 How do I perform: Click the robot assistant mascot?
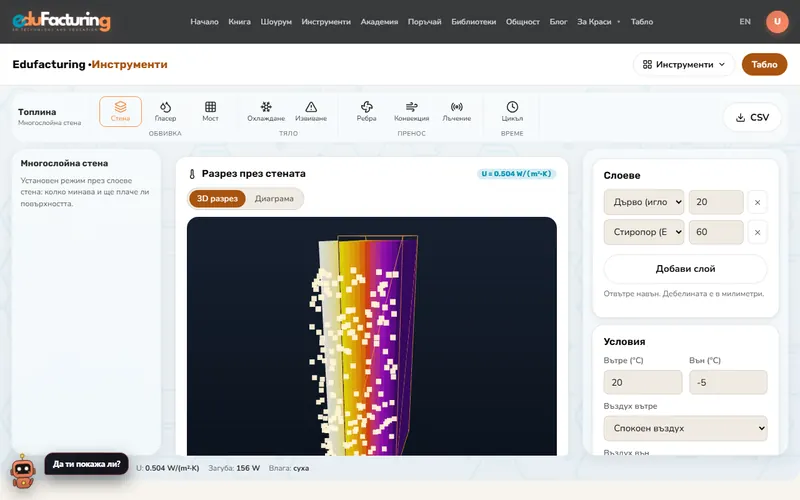click(22, 471)
